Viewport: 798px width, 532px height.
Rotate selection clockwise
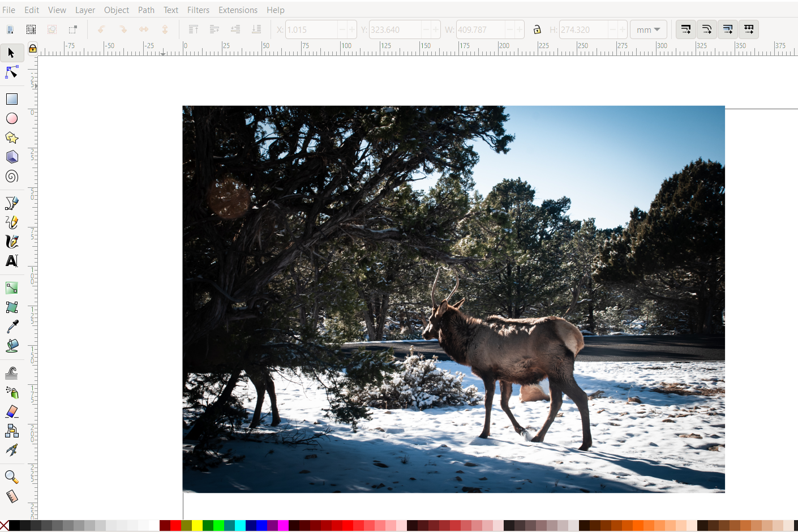pyautogui.click(x=123, y=29)
